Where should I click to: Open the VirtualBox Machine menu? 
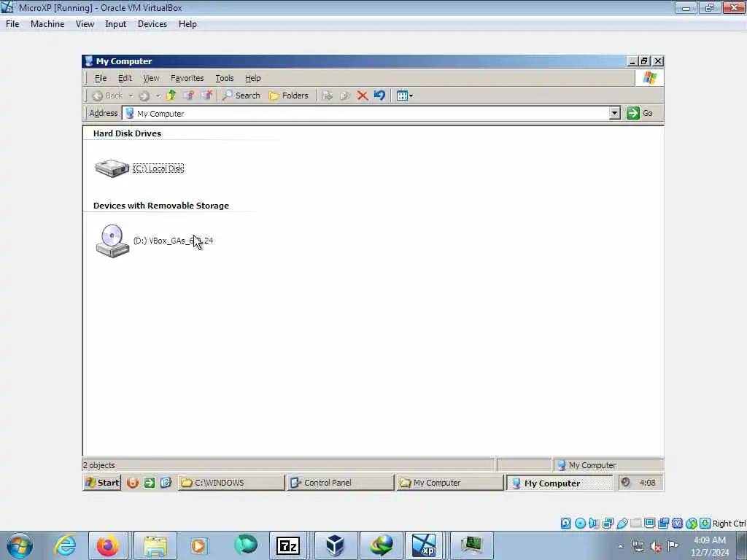[47, 24]
